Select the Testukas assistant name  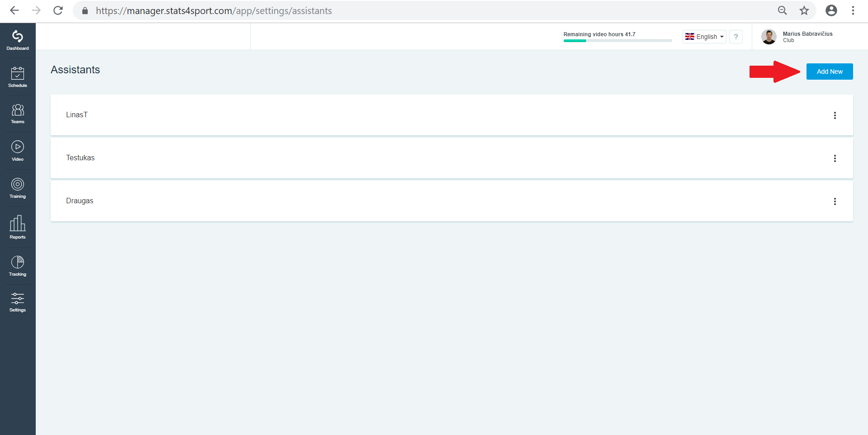(x=81, y=158)
